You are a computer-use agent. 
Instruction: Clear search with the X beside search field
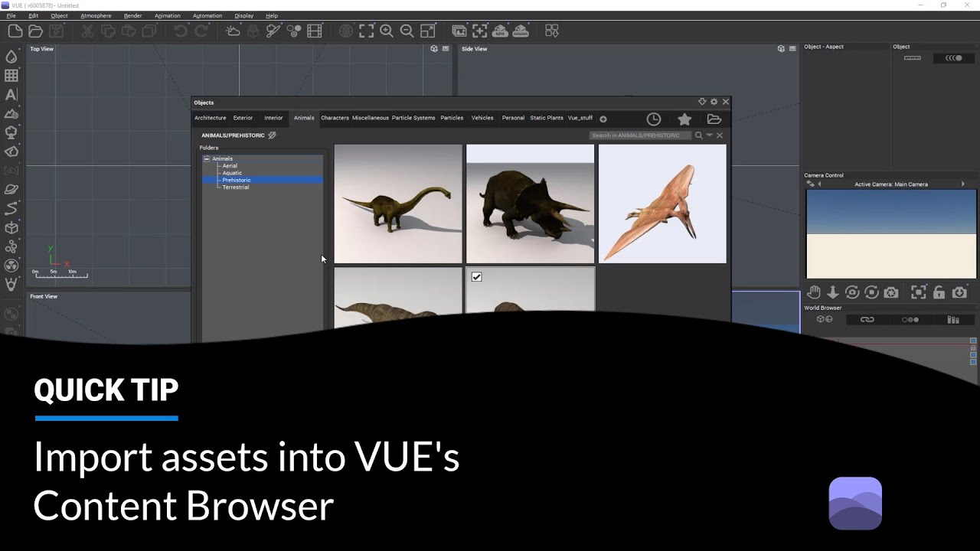click(720, 135)
